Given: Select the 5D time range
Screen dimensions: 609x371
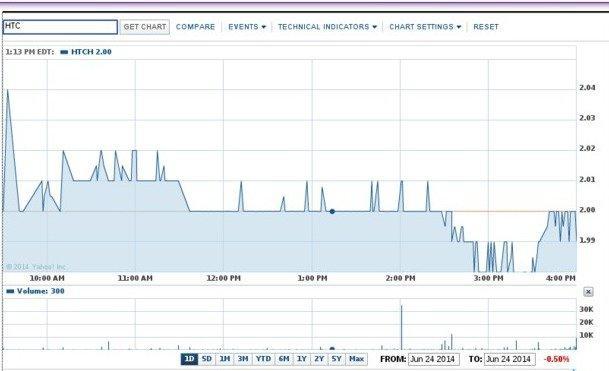Looking at the screenshot, I should point(207,359).
